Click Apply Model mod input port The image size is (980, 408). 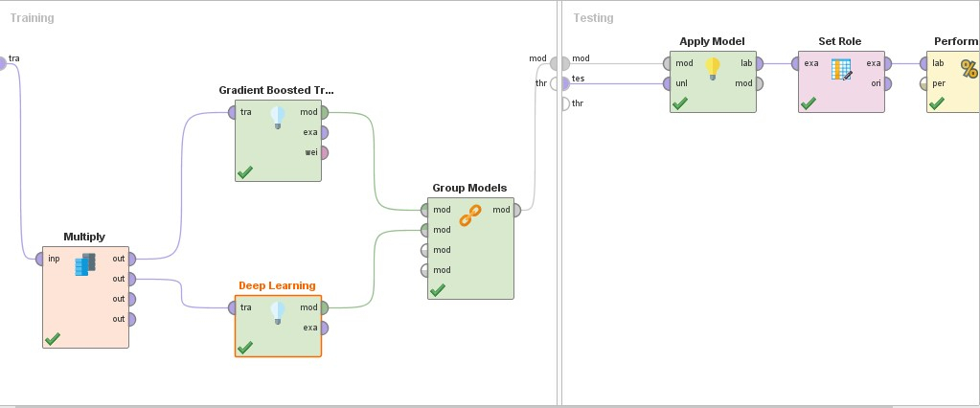point(667,63)
